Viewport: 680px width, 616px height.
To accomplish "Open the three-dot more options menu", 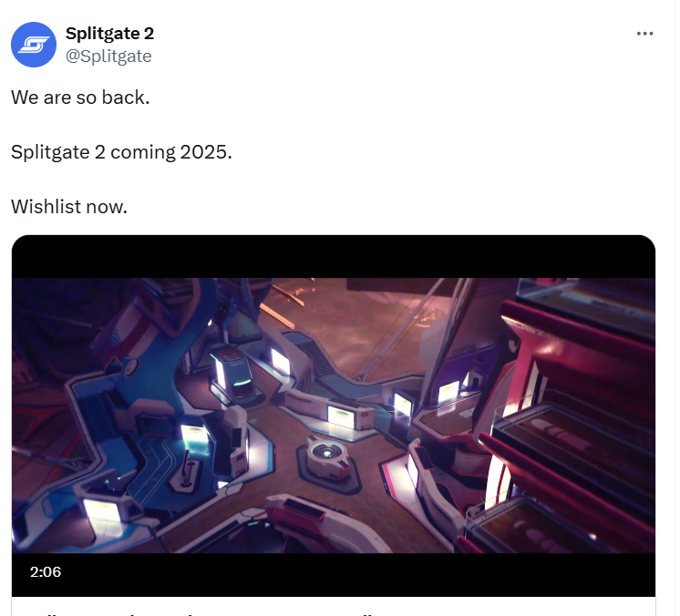I will 644,34.
